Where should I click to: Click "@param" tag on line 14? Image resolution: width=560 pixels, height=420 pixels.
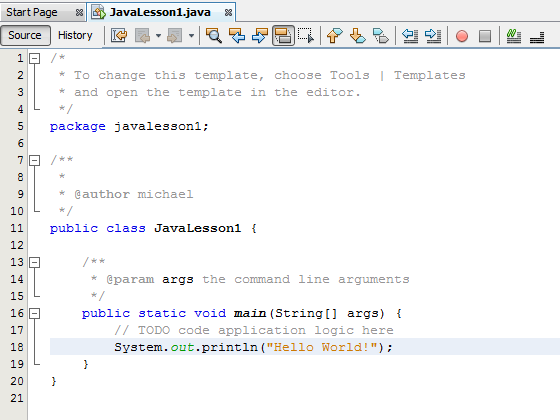pyautogui.click(x=130, y=279)
